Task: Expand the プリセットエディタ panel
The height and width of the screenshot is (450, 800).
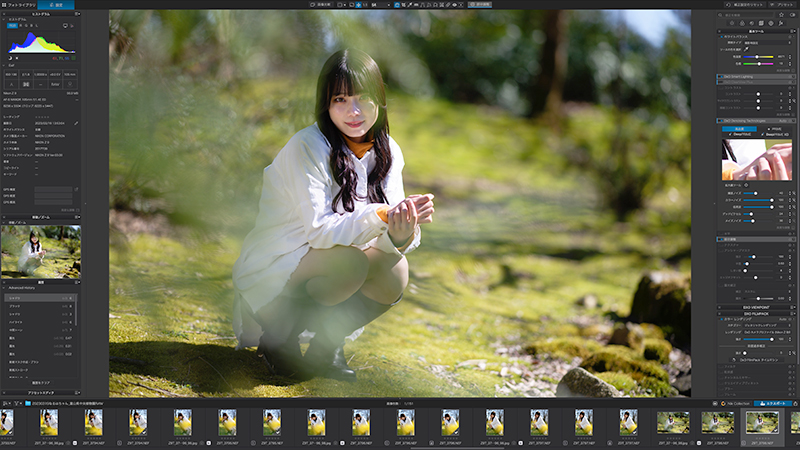Action: 4,393
